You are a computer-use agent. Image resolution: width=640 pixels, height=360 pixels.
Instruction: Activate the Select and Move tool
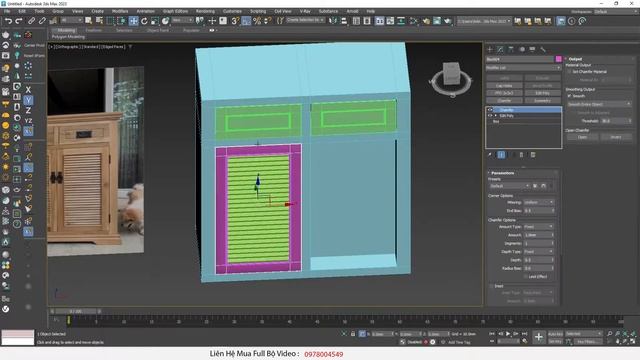(133, 21)
